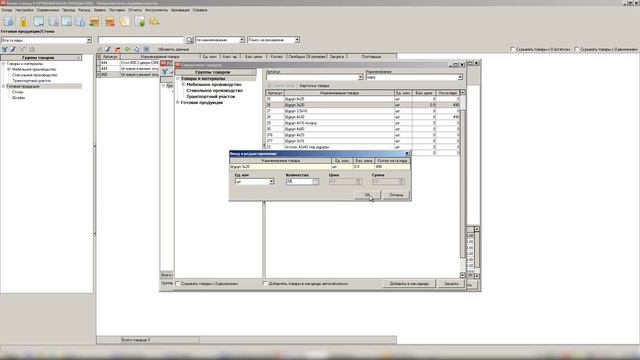The height and width of the screenshot is (360, 640).
Task: Select the 'Шуруп 4x25' row
Action: [362, 99]
